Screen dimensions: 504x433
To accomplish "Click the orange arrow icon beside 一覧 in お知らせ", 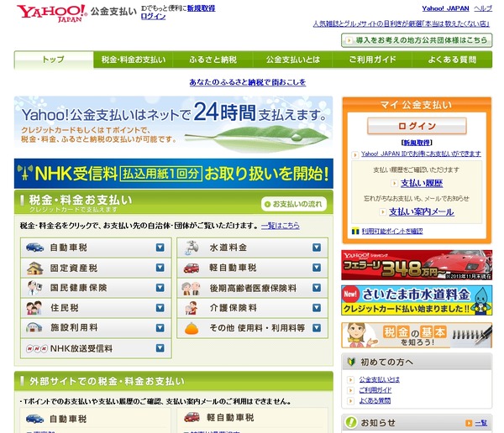I will tap(469, 424).
